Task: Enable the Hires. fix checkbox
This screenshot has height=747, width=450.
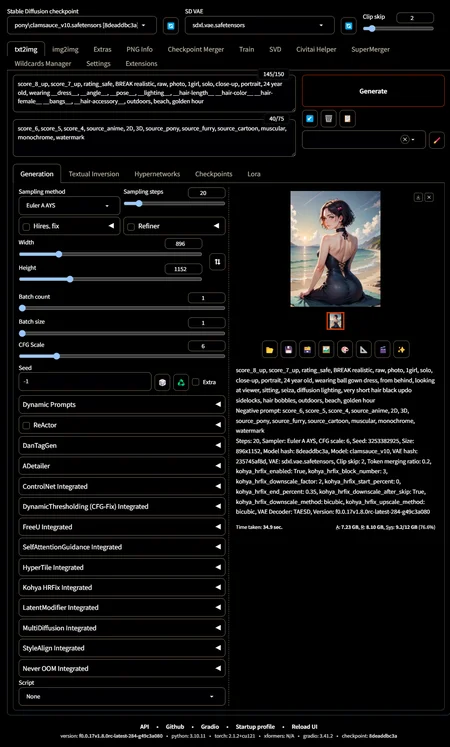Action: (26, 227)
